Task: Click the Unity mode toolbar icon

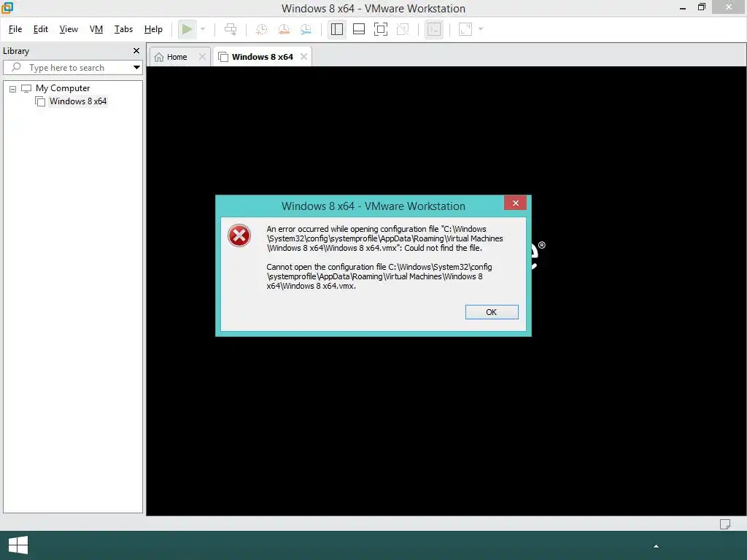Action: coord(403,29)
